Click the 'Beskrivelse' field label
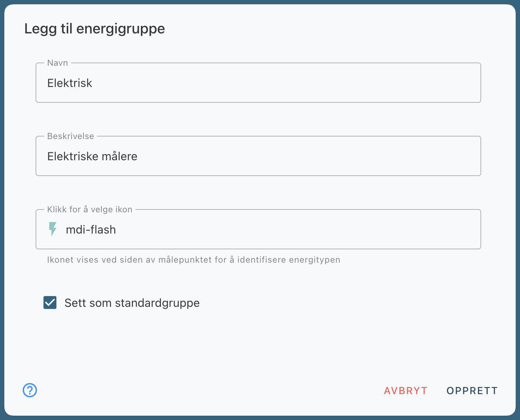This screenshot has width=520, height=420. [70, 136]
